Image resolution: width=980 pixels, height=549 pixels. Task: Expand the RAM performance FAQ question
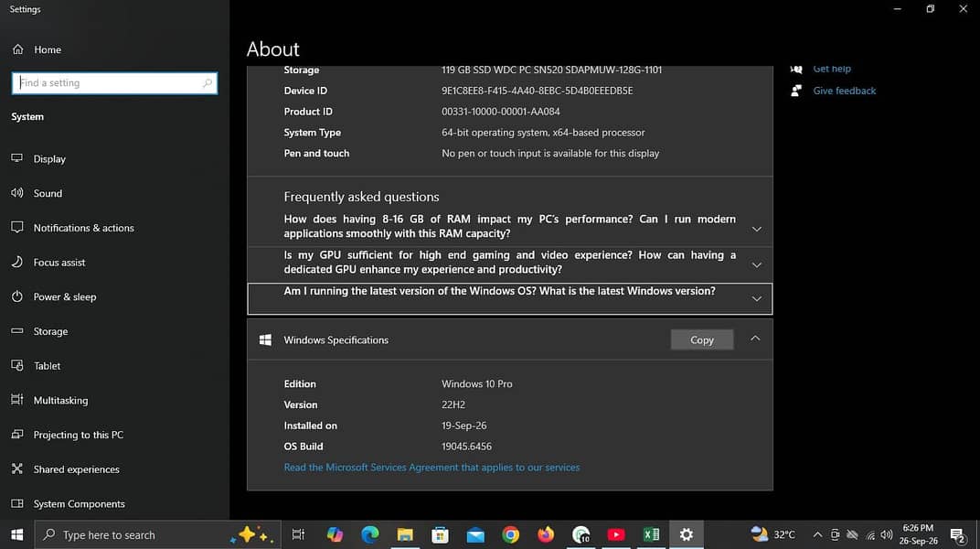[x=510, y=226]
